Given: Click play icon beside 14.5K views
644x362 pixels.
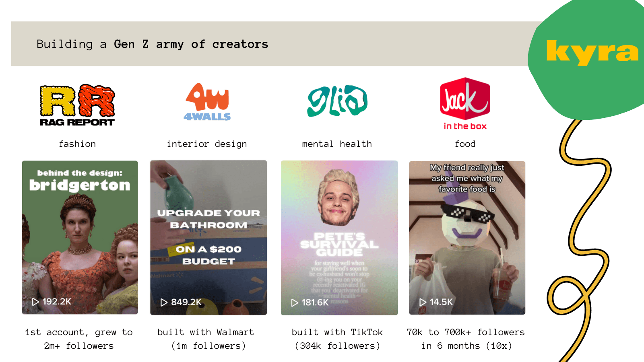Looking at the screenshot, I should click(423, 302).
